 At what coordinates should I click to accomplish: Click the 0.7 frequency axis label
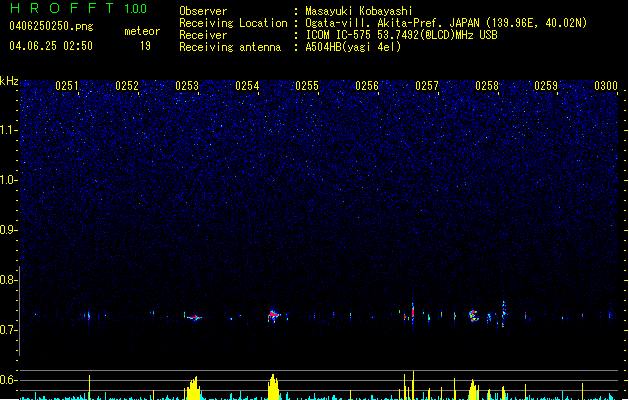[9, 330]
